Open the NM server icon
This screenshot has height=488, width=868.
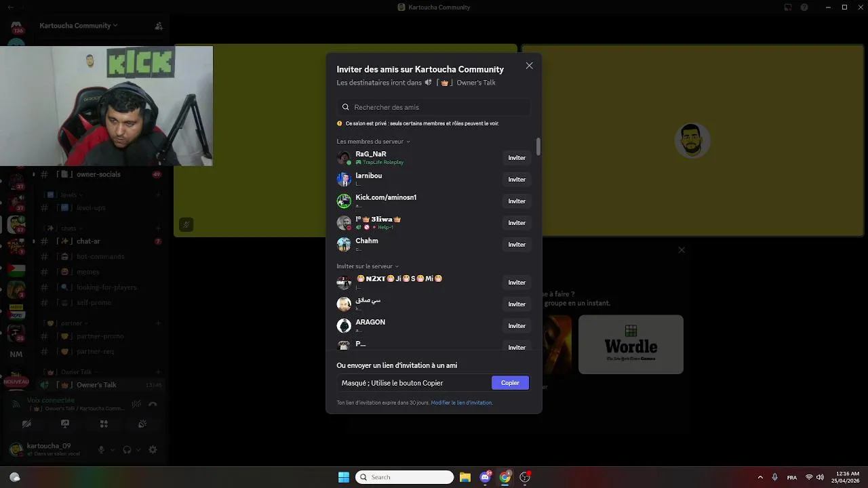click(x=16, y=354)
